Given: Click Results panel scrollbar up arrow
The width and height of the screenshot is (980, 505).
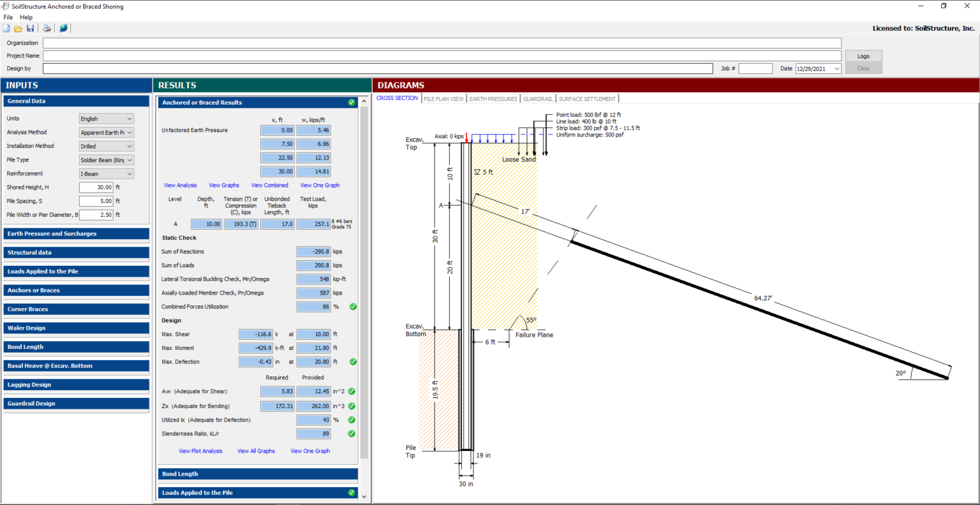Looking at the screenshot, I should point(364,101).
